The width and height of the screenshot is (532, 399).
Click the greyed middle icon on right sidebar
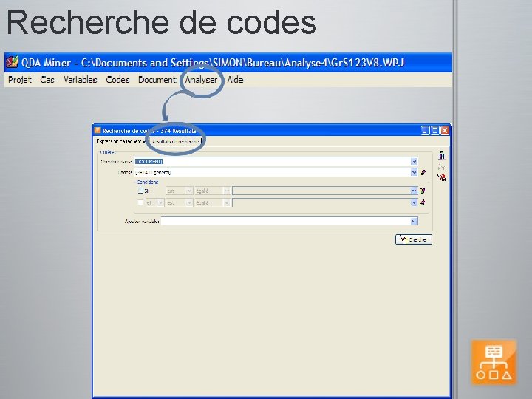[x=441, y=166]
